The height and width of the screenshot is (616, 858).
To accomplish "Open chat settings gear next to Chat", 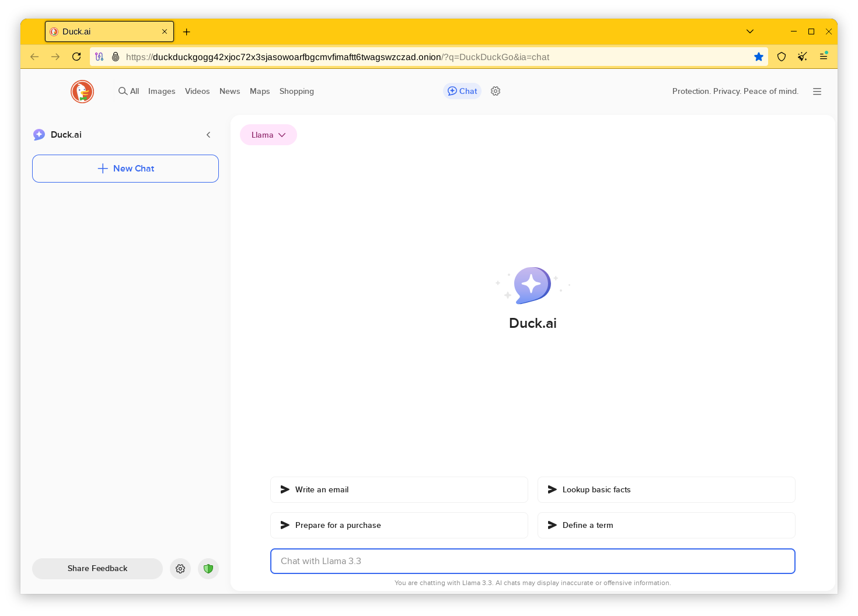I will click(496, 91).
